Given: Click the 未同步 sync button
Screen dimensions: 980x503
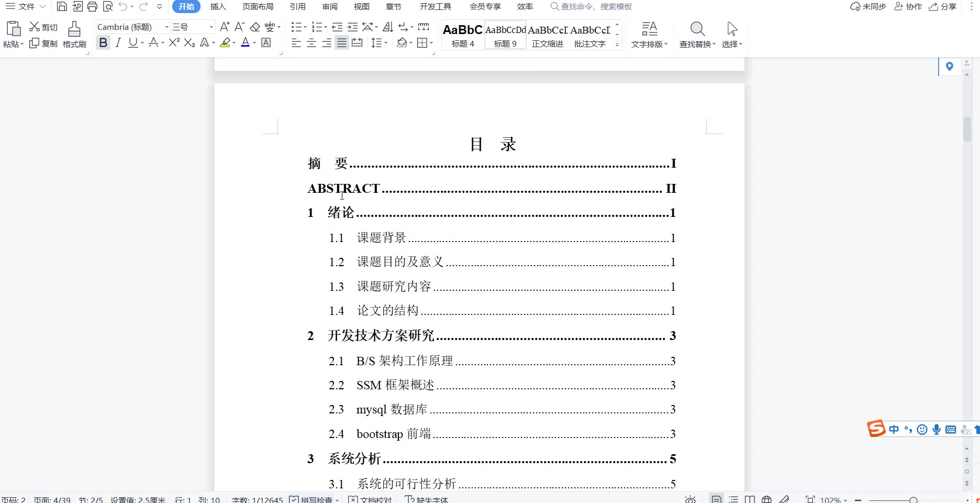Looking at the screenshot, I should 868,6.
